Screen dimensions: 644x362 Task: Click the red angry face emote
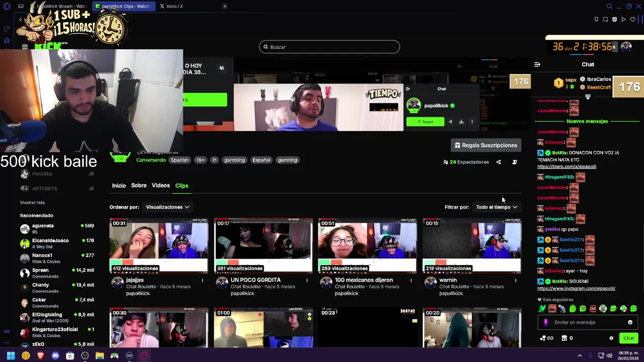(593, 309)
